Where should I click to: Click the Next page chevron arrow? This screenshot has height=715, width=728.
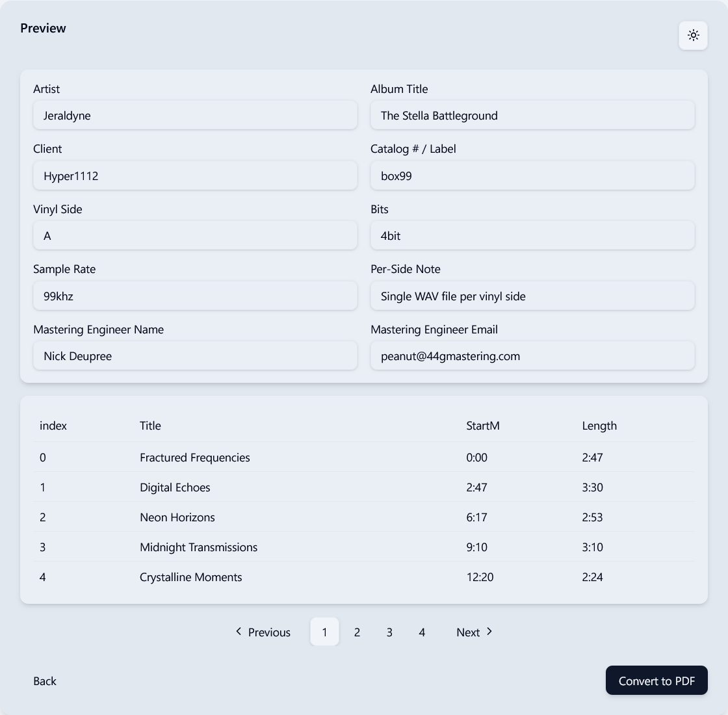click(489, 632)
